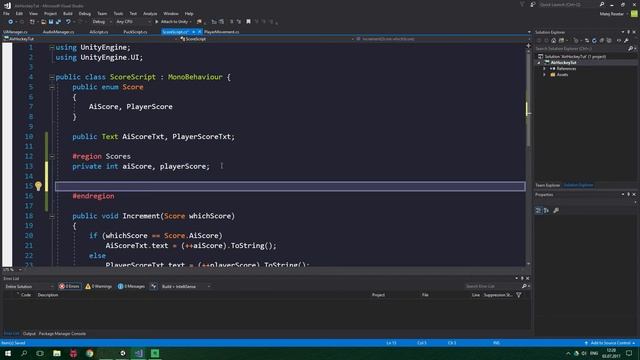
Task: Open the Build + IntelliSense dropdown
Action: point(186,287)
